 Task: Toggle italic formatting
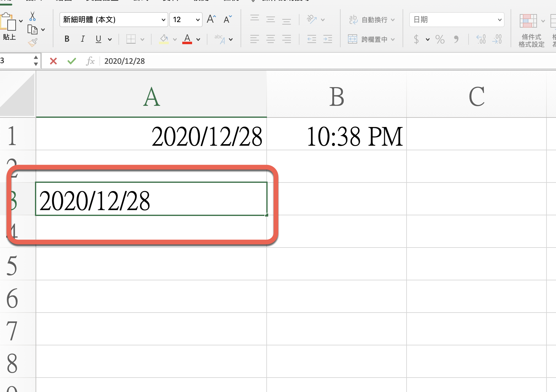(83, 39)
